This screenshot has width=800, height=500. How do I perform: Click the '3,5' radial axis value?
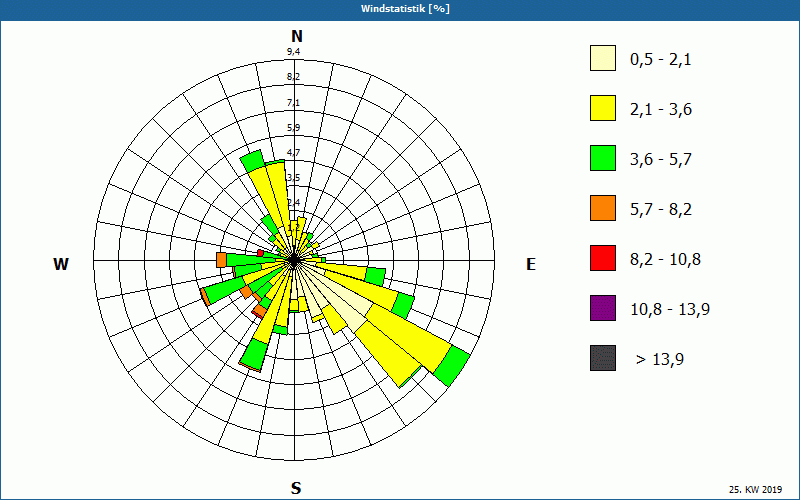(x=293, y=178)
